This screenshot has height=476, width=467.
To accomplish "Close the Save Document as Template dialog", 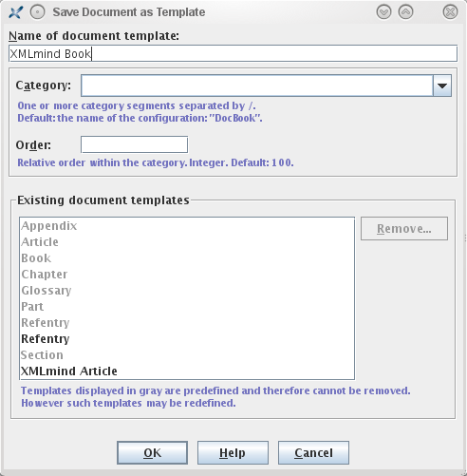I will pyautogui.click(x=450, y=12).
